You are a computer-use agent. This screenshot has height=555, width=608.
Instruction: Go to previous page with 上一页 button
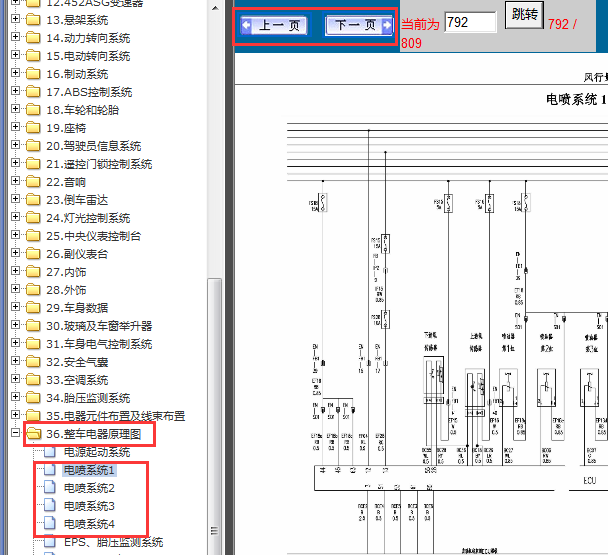275,26
